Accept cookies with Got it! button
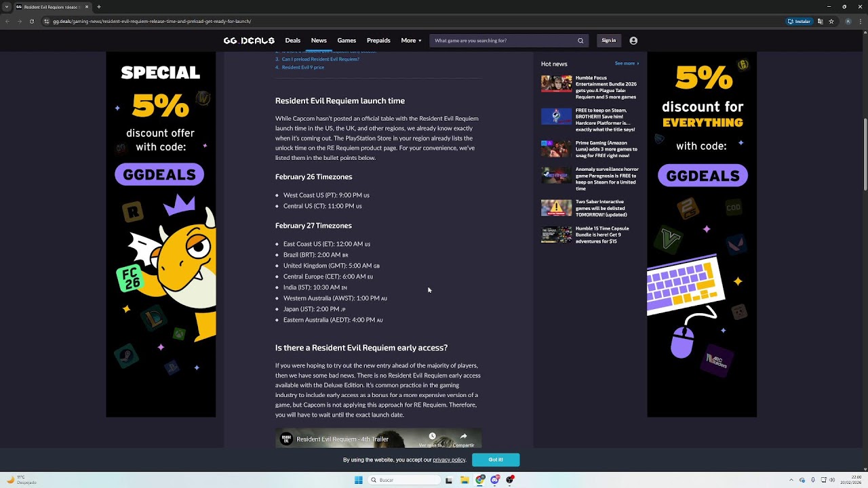The width and height of the screenshot is (868, 488). pos(496,460)
